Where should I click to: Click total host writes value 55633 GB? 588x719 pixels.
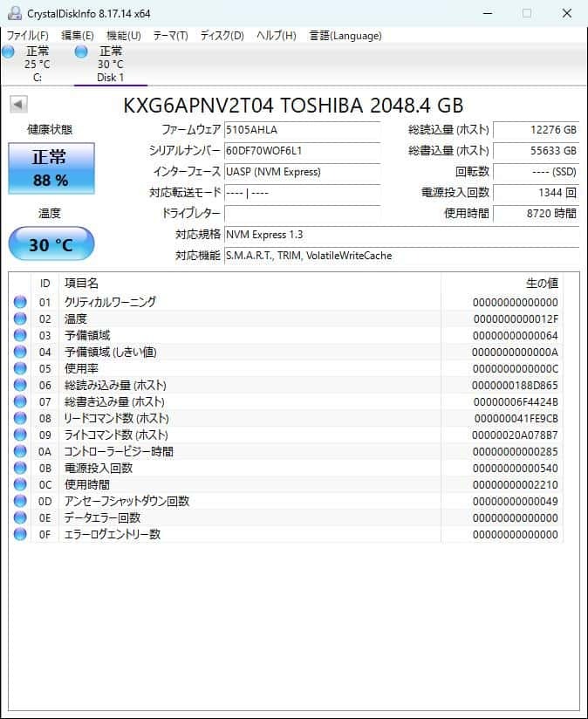click(537, 151)
